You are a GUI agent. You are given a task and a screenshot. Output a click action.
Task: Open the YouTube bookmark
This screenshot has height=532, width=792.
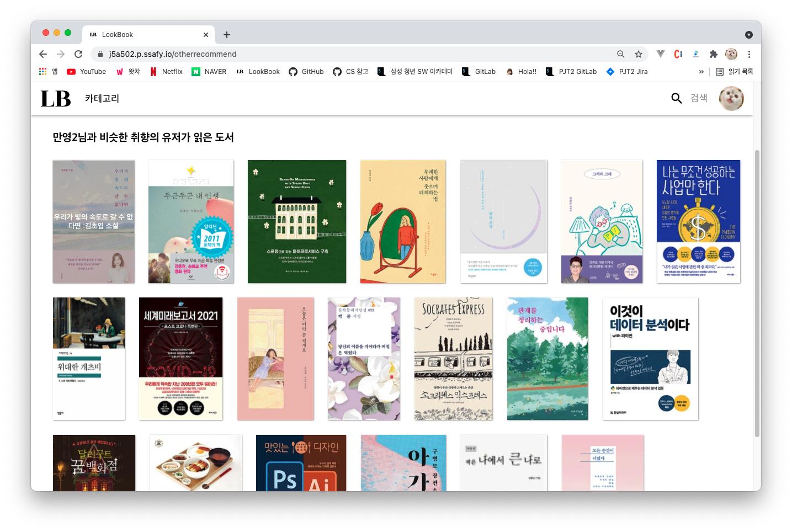tap(86, 71)
